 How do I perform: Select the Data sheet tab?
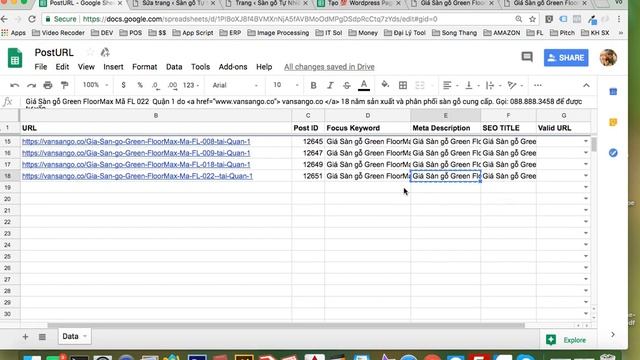tap(74, 336)
